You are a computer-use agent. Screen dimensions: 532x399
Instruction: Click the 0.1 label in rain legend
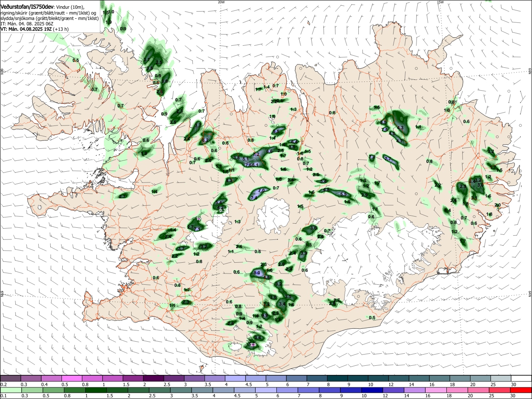tap(4, 396)
